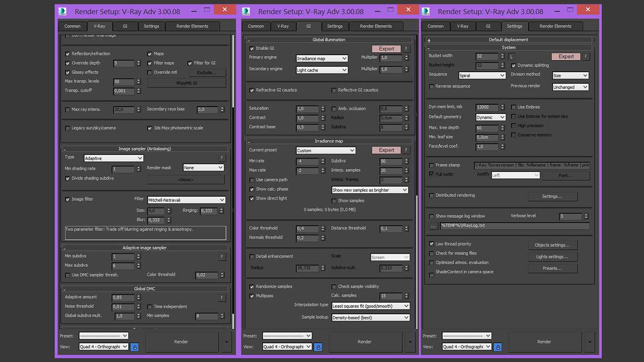Open V-Ray tab in middle window
This screenshot has width=644, height=362.
pyautogui.click(x=283, y=26)
